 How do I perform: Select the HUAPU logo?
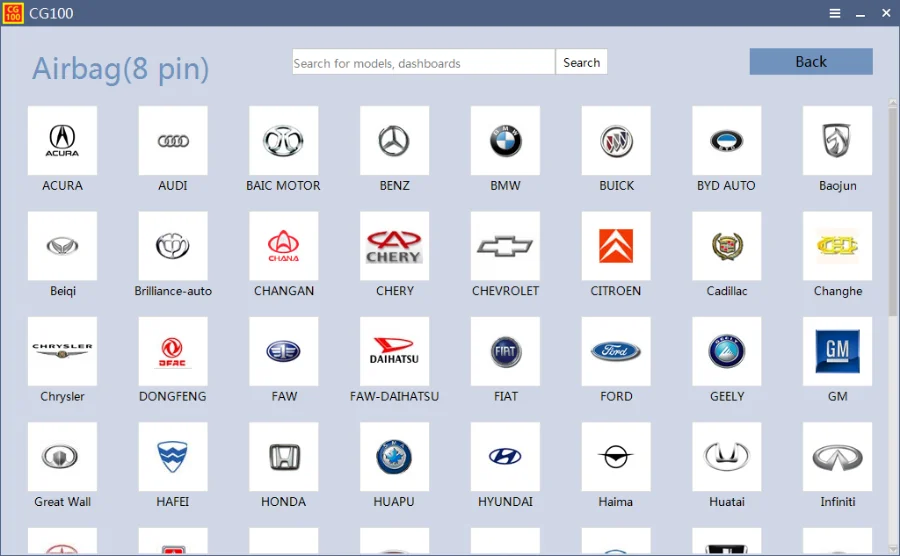(394, 457)
